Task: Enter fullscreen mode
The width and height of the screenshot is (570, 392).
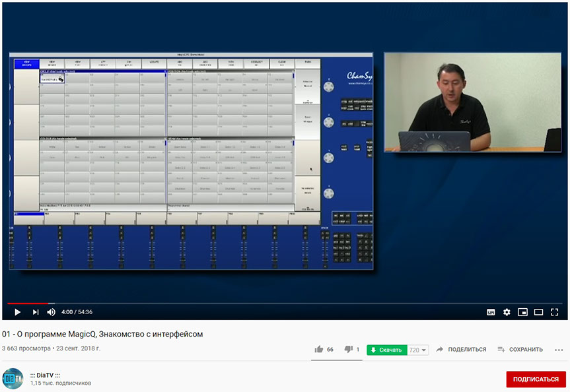Action: click(555, 312)
